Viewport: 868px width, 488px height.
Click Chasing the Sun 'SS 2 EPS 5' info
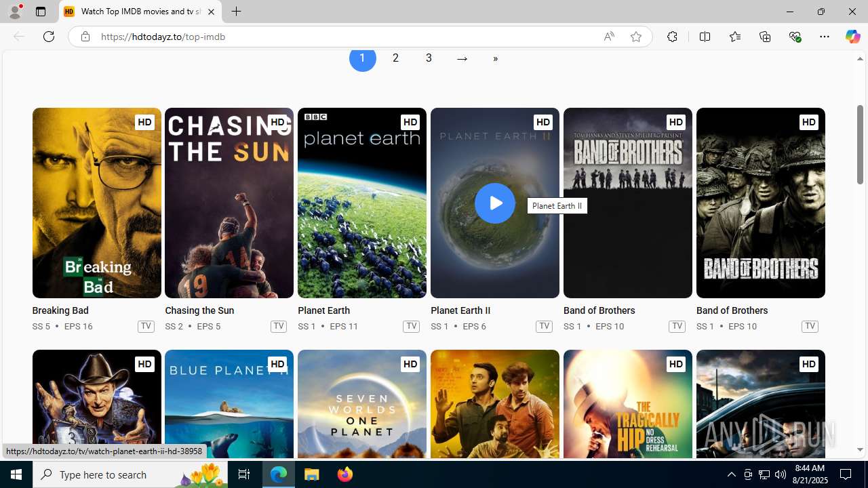[193, 326]
